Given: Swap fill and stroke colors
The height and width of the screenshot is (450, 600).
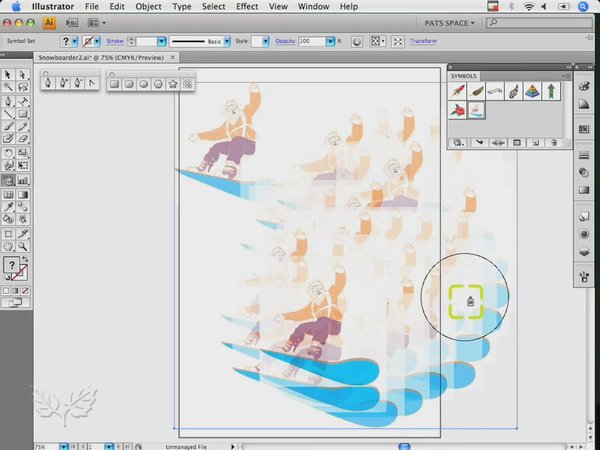Looking at the screenshot, I should click(24, 258).
